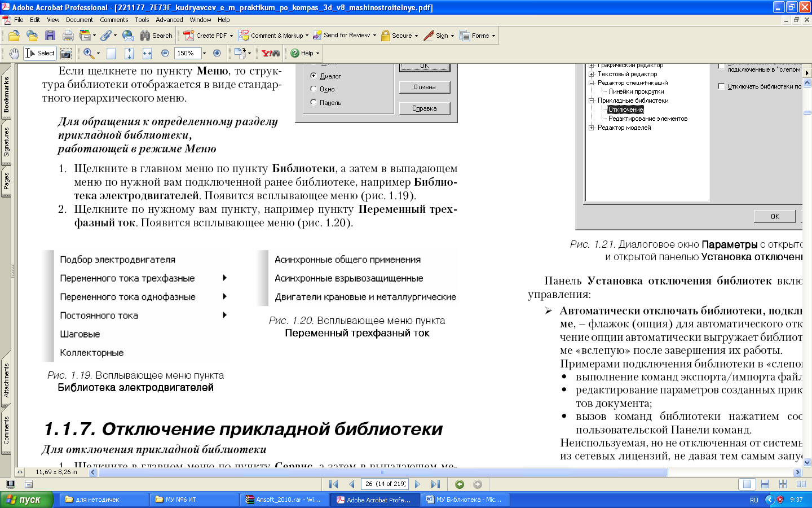Click the Fit Width icon
Viewport: 812px width, 508px height.
point(147,53)
